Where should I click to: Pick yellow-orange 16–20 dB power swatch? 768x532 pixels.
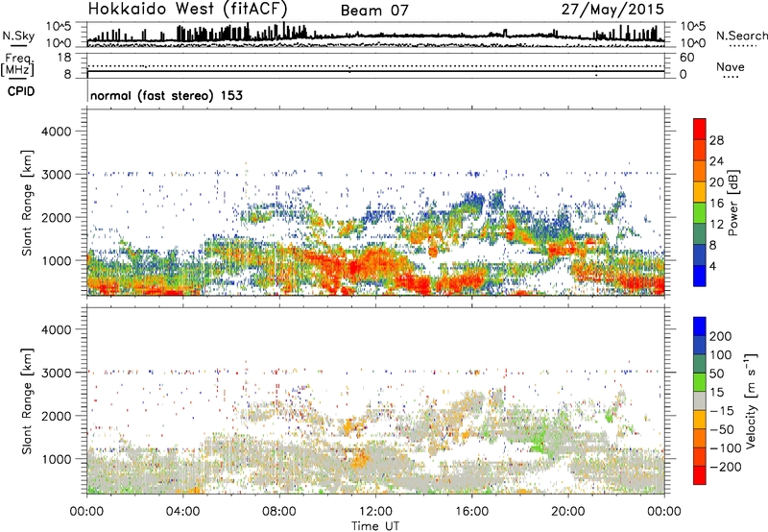(700, 192)
